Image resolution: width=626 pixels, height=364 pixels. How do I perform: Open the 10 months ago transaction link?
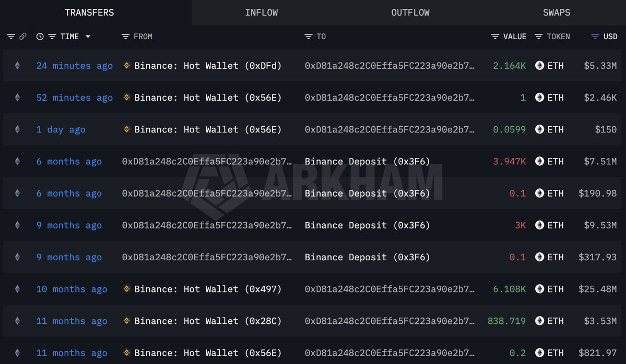72,289
